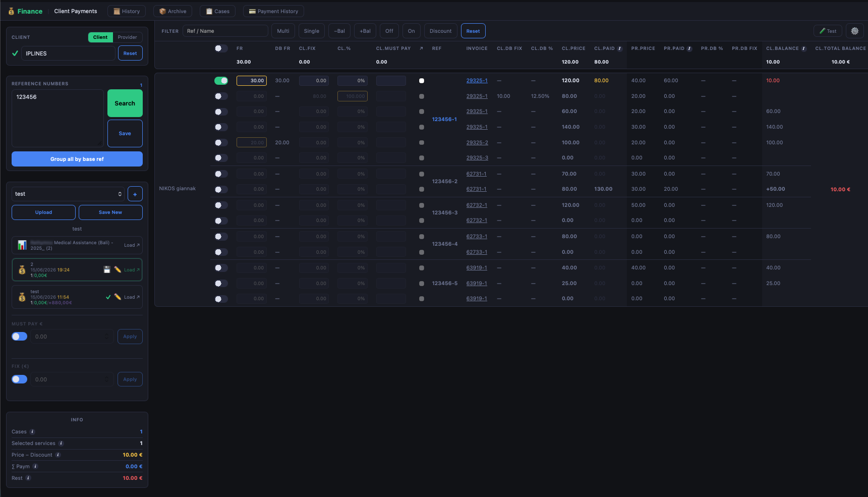Image resolution: width=868 pixels, height=497 pixels.
Task: Open reference link 123456-1
Action: [x=444, y=120]
